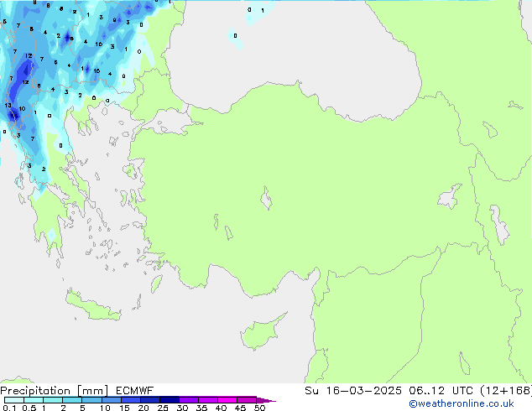The width and height of the screenshot is (532, 411).
Task: Click the purple arrow tip beyond 50
Action: (x=266, y=400)
